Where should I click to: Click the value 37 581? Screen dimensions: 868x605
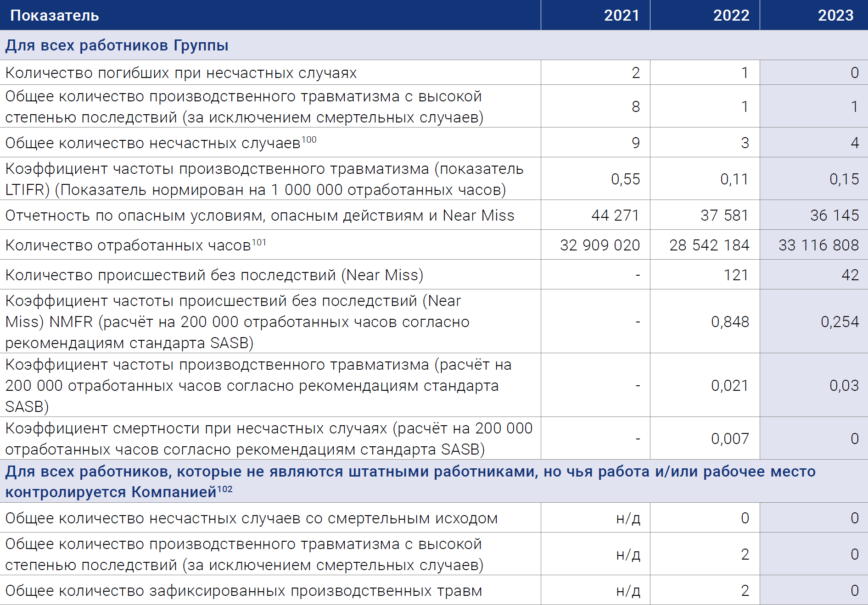(x=725, y=215)
